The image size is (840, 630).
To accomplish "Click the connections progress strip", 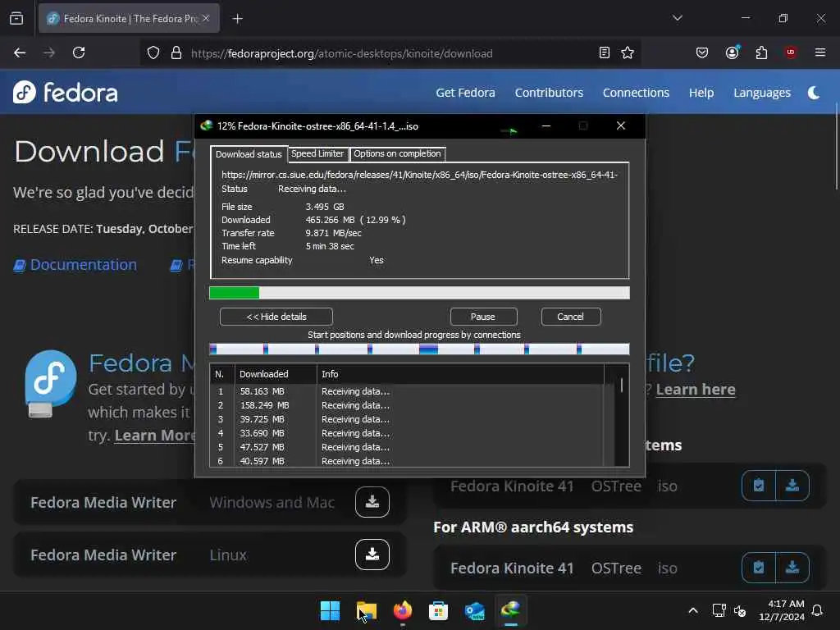I will pyautogui.click(x=419, y=349).
